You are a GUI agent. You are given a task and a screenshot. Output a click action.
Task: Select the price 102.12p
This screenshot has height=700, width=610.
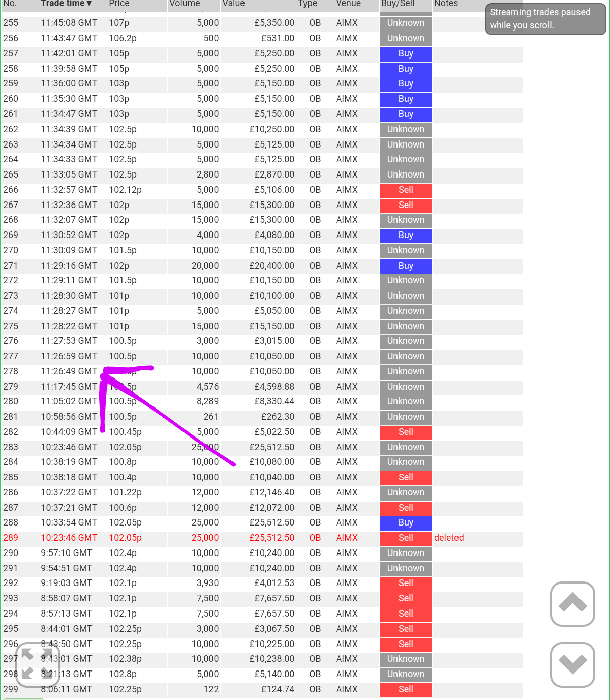125,190
